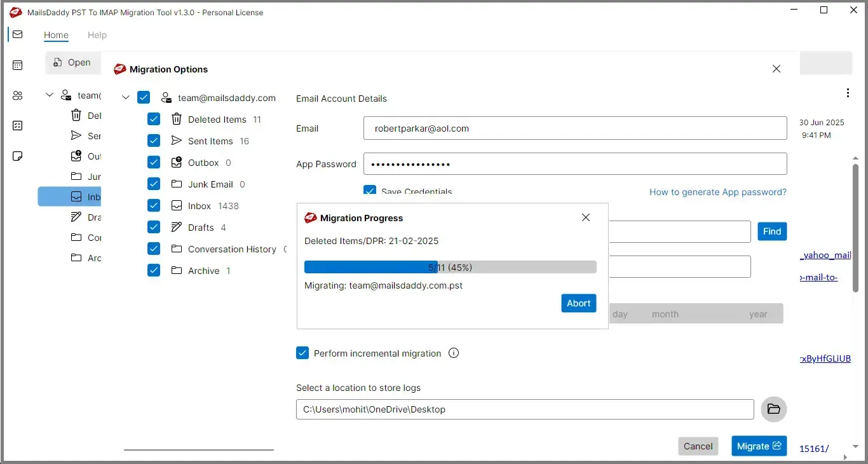Screen dimensions: 868x464
Task: Uncheck the Deleted Items folder checkbox
Action: pyautogui.click(x=154, y=119)
